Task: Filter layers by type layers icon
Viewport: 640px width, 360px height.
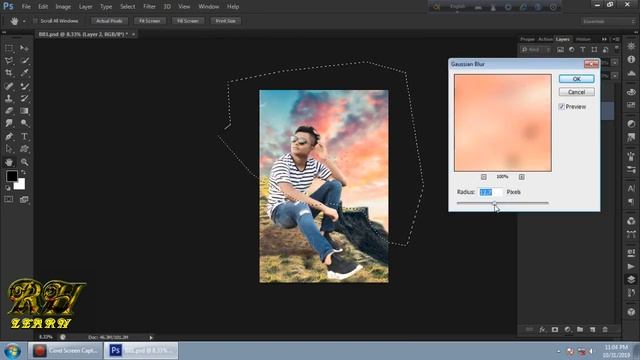Action: (x=582, y=50)
